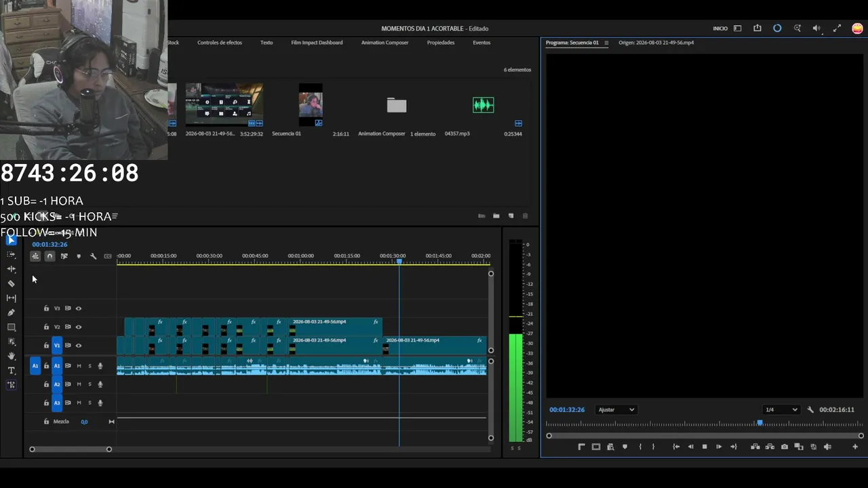Image resolution: width=868 pixels, height=488 pixels.
Task: Open timeline wrench display settings
Action: coord(93,256)
